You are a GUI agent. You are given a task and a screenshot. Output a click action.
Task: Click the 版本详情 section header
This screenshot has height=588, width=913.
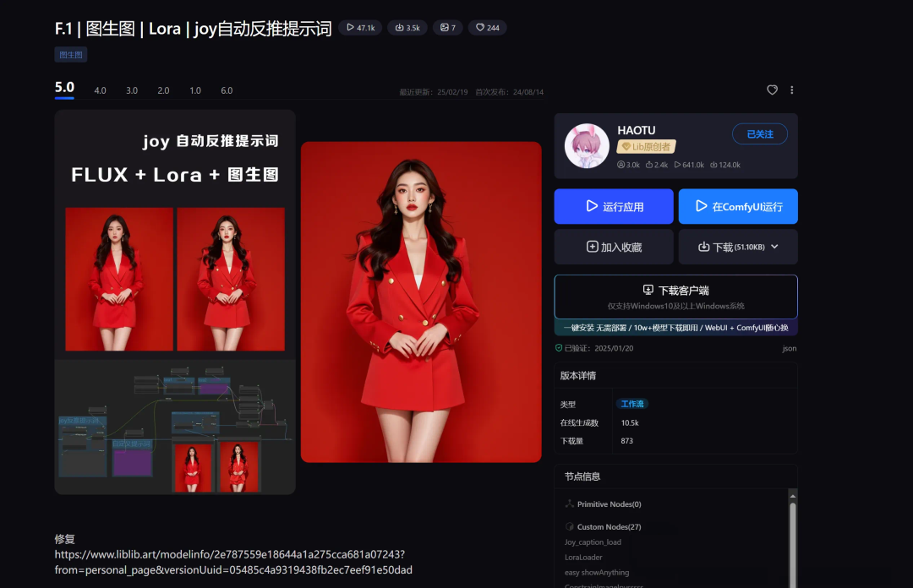(578, 375)
